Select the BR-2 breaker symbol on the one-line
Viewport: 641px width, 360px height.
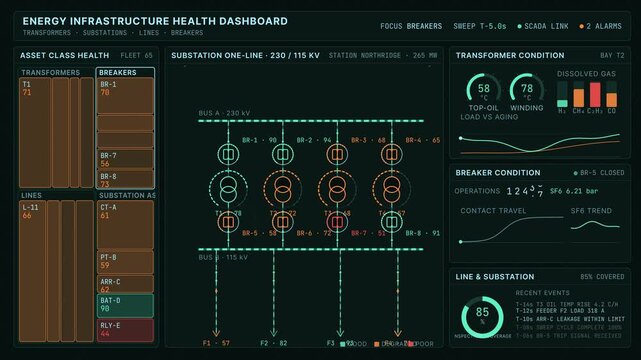[282, 154]
